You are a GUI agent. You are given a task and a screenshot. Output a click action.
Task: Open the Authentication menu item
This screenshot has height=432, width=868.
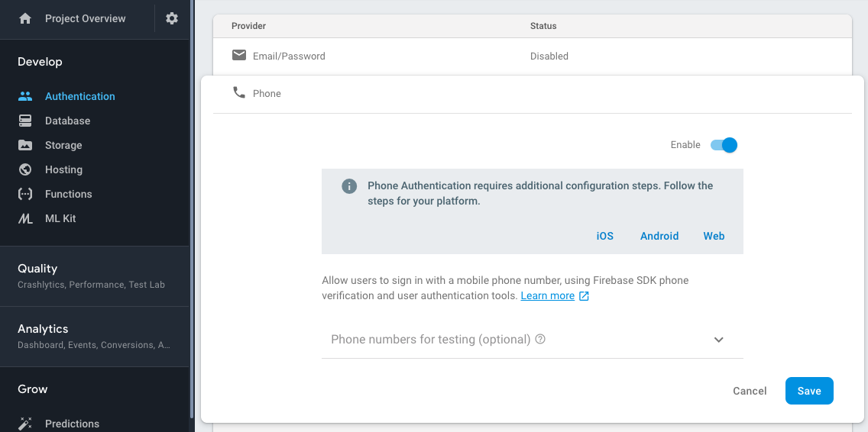[x=79, y=96]
